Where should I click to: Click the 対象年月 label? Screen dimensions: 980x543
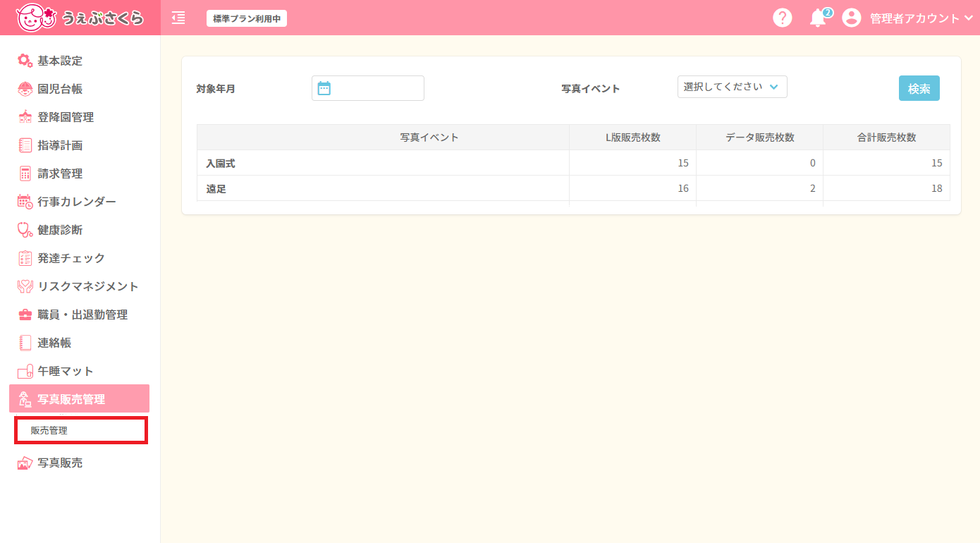(216, 89)
